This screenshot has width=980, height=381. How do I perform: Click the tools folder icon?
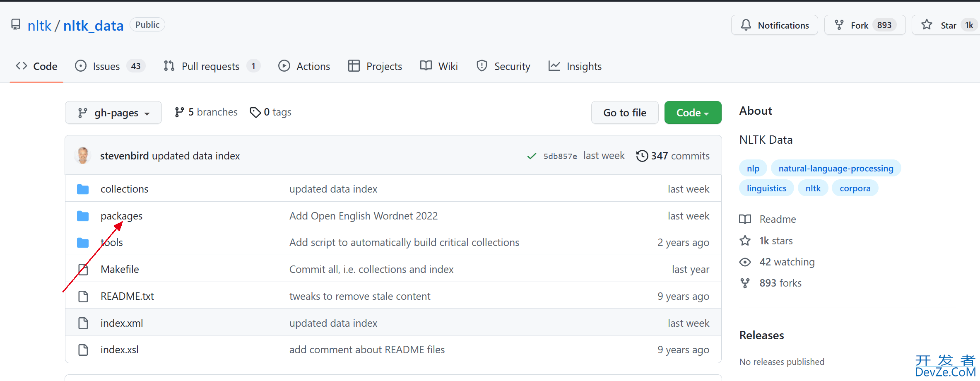(x=83, y=243)
